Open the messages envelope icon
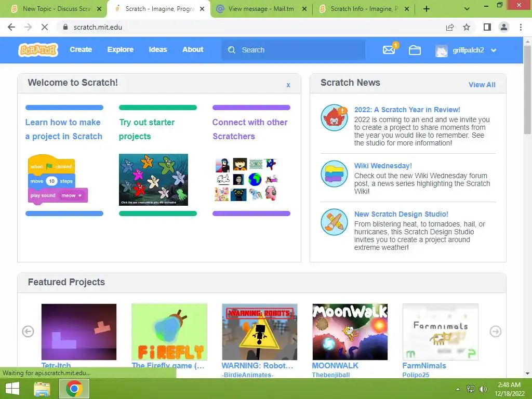The height and width of the screenshot is (399, 532). tap(389, 50)
